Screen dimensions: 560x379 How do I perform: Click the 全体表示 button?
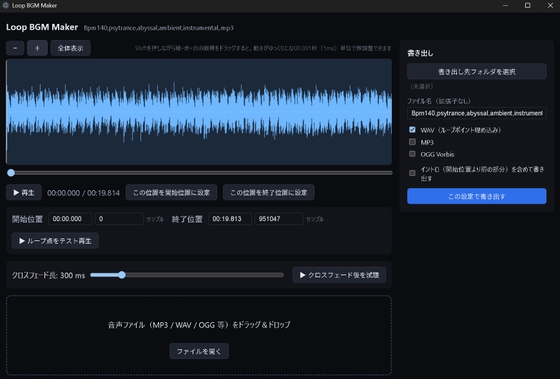click(70, 48)
